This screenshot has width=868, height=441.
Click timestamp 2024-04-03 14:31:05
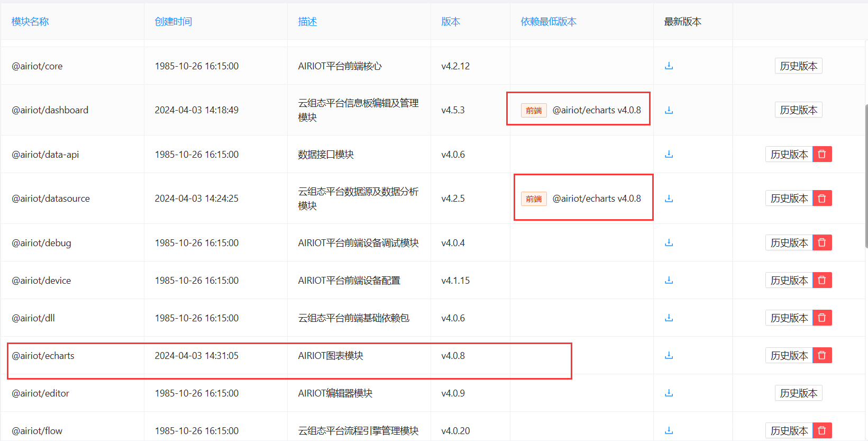pos(196,356)
